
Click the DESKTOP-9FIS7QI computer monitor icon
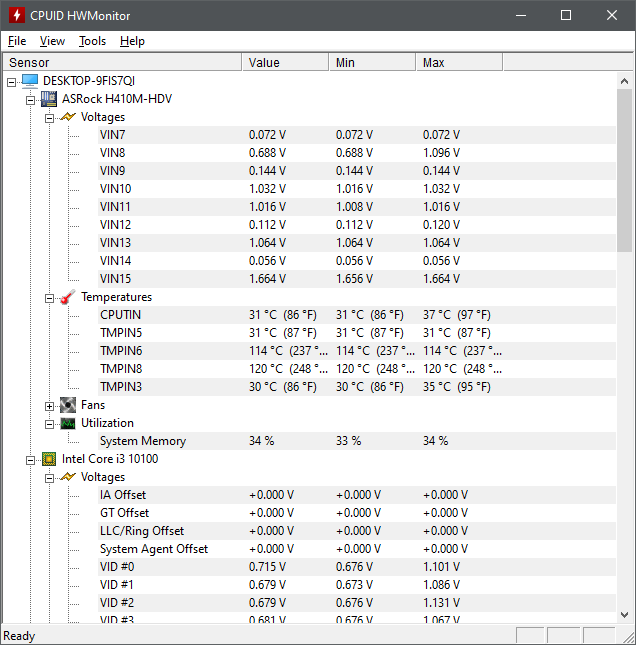(30, 81)
